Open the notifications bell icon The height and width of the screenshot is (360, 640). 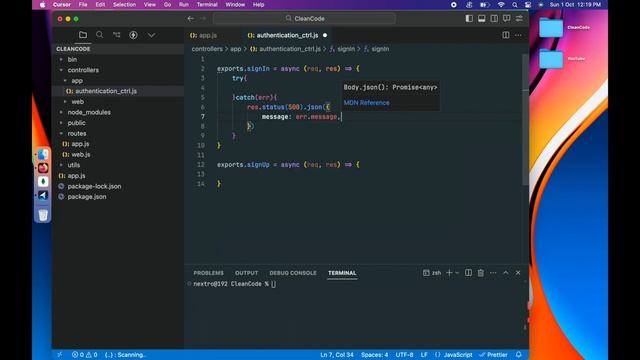pyautogui.click(x=518, y=355)
